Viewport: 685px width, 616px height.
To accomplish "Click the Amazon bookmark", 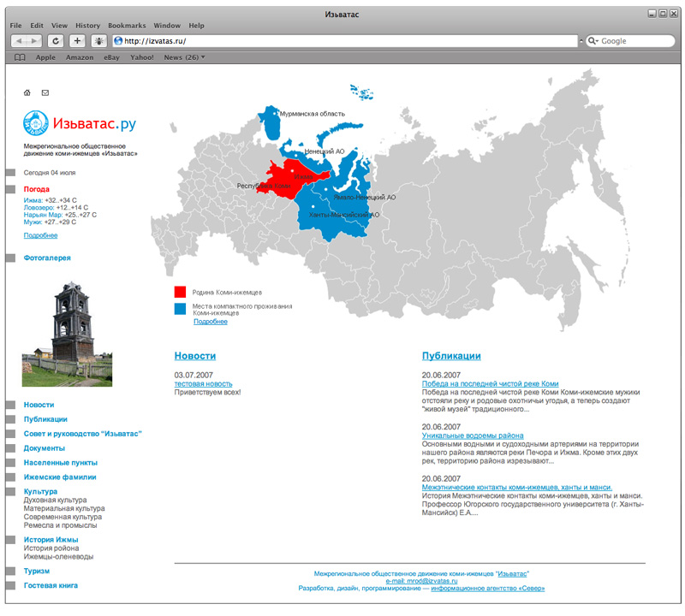I will [x=80, y=57].
